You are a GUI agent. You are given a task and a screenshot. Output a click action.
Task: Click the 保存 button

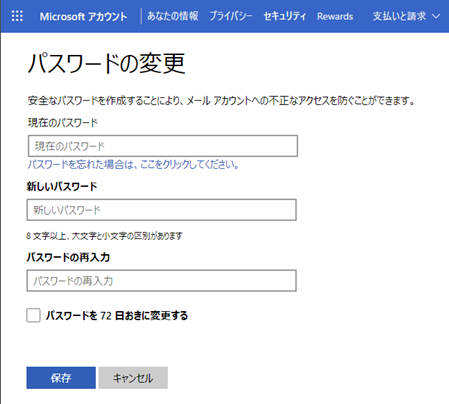[61, 378]
